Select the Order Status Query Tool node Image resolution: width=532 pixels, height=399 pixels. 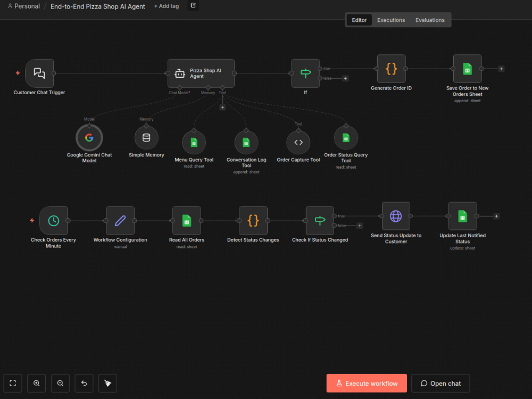point(346,137)
